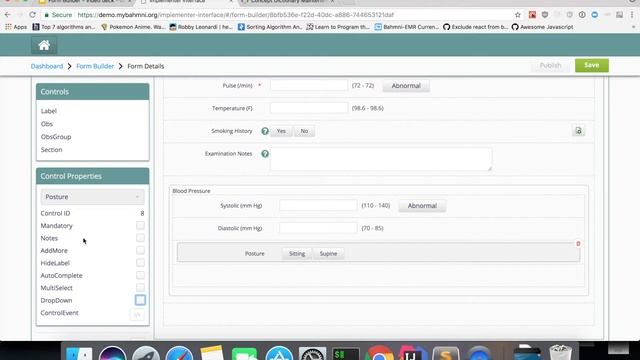Click the Publish button

click(550, 65)
